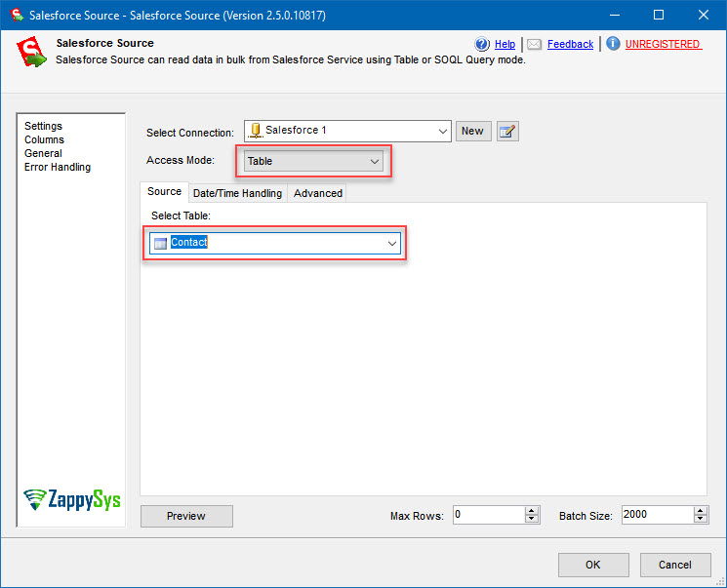Select Columns in the left panel
This screenshot has height=588, width=727.
click(x=44, y=139)
